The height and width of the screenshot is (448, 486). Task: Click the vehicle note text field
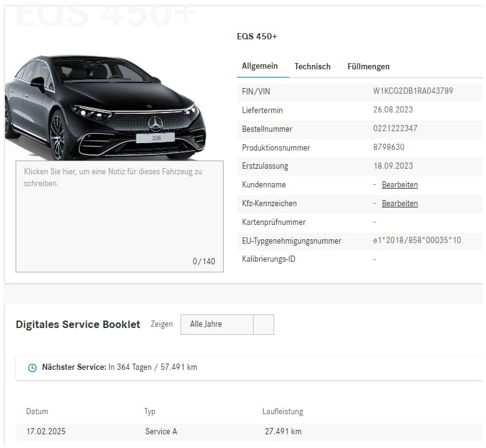tap(120, 216)
